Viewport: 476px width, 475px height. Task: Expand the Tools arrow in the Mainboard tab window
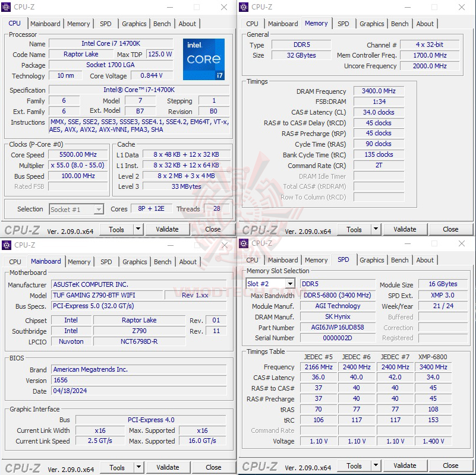[x=138, y=467]
